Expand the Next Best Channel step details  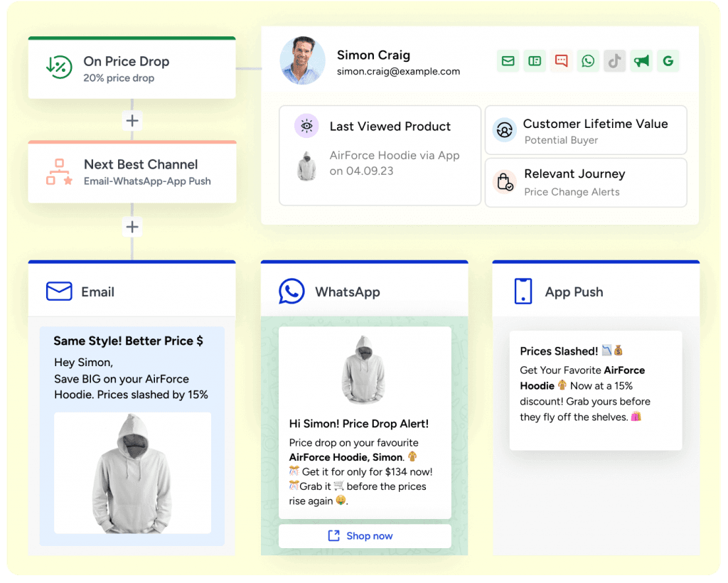[x=132, y=172]
